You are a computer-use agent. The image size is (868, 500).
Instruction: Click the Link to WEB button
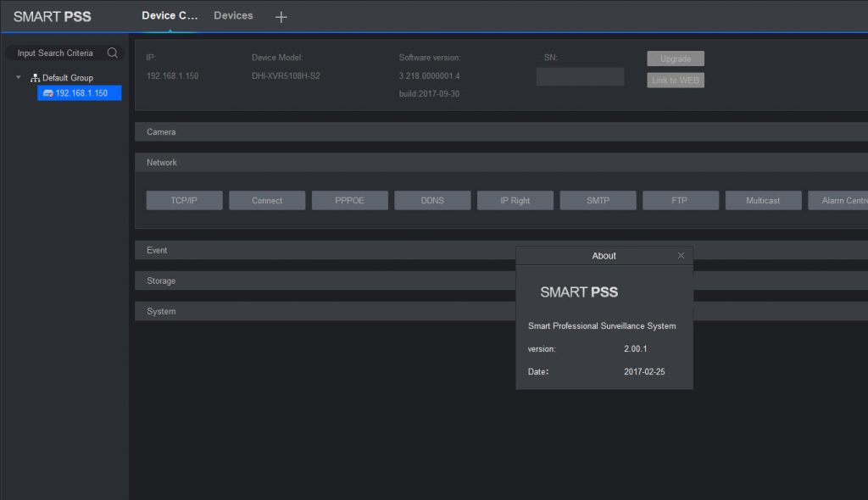pos(676,81)
